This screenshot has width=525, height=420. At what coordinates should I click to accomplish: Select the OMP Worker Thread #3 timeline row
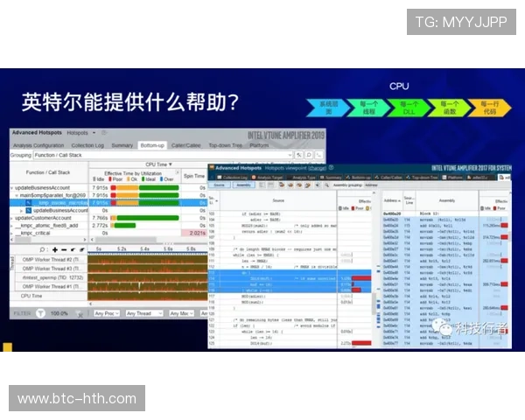point(51,269)
